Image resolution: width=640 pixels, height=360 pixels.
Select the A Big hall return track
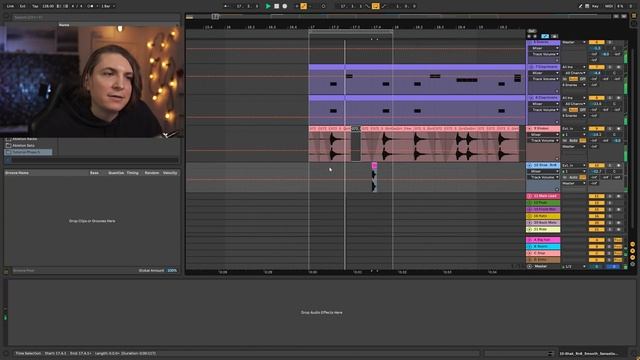543,240
